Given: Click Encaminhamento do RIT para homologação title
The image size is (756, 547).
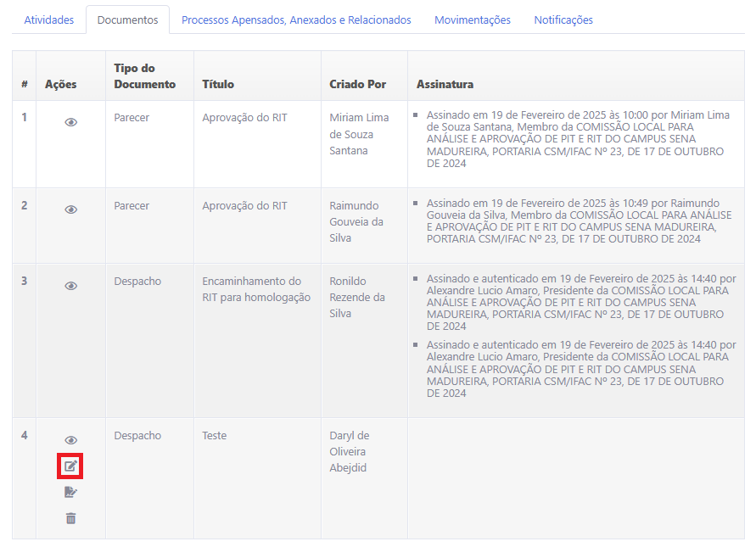Looking at the screenshot, I should coord(256,289).
